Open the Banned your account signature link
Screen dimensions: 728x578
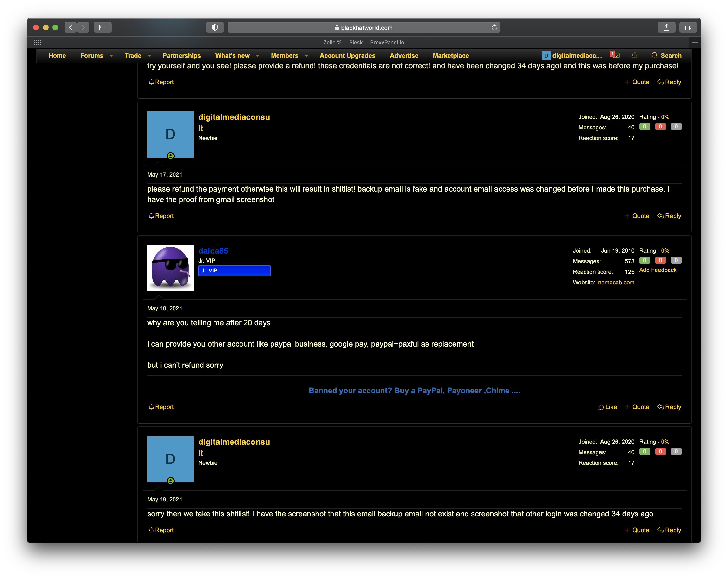(x=414, y=391)
